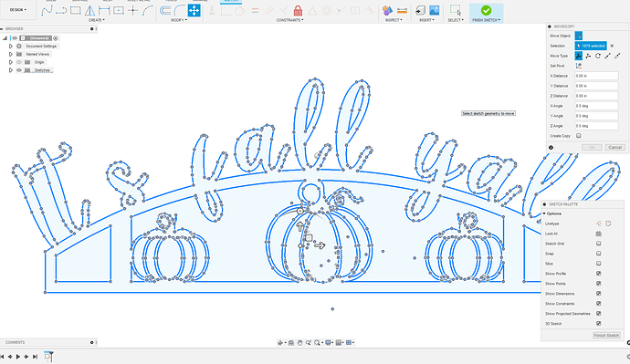Hide the Sketches folder with eye icon

click(19, 70)
